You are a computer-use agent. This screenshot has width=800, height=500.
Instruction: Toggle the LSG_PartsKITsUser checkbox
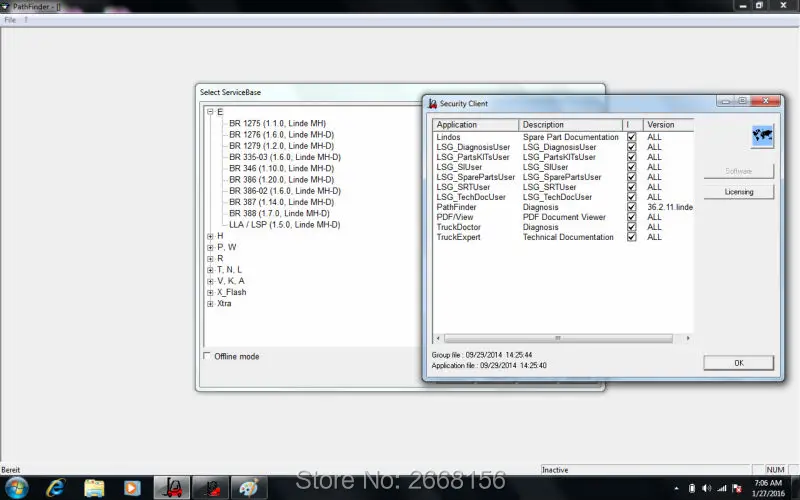(x=632, y=157)
